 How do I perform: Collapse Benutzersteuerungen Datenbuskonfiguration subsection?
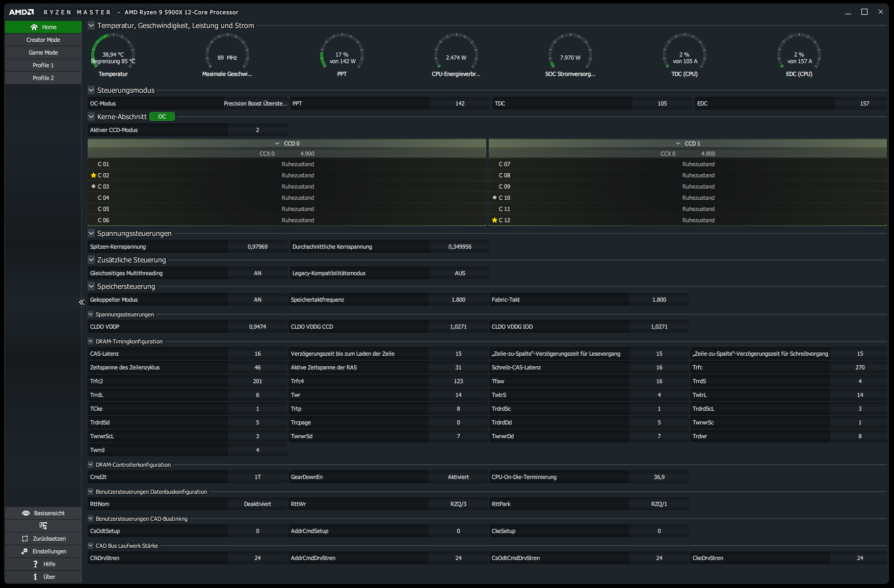(91, 492)
